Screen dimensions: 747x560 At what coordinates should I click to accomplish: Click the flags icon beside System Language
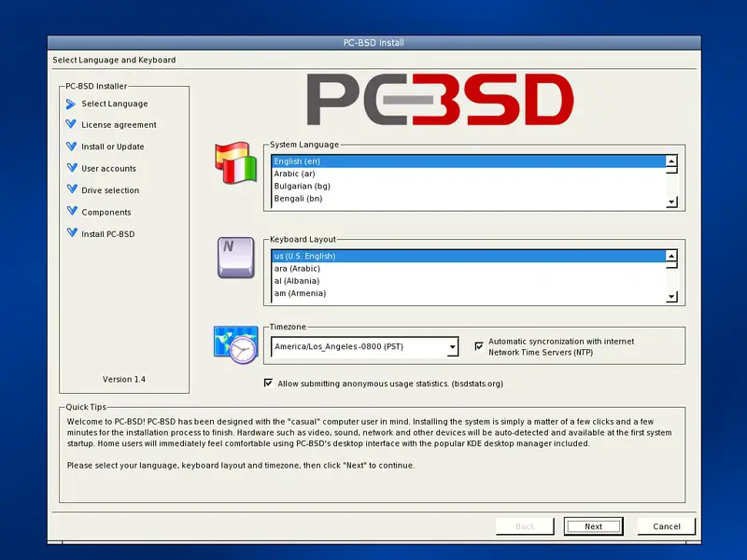click(236, 162)
